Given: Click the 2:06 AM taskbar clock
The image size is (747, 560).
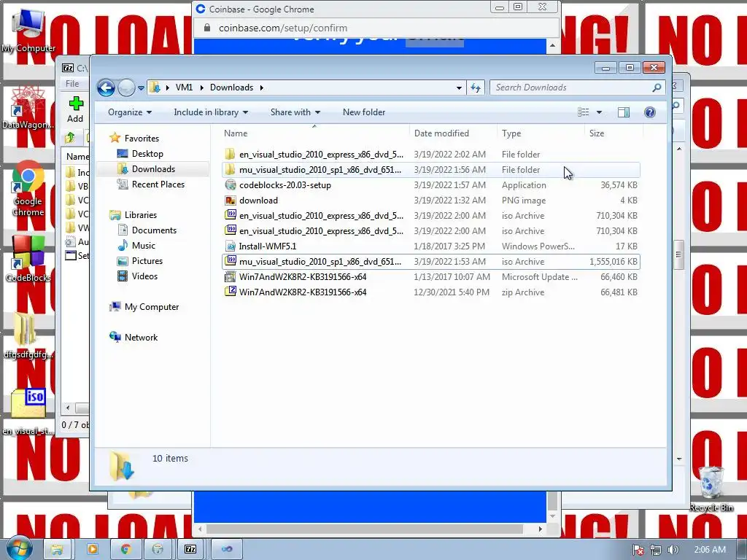Looking at the screenshot, I should tap(710, 550).
